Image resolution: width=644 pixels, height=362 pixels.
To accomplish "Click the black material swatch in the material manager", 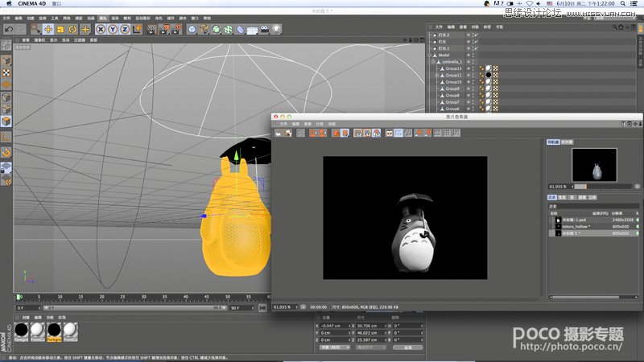I will click(22, 330).
